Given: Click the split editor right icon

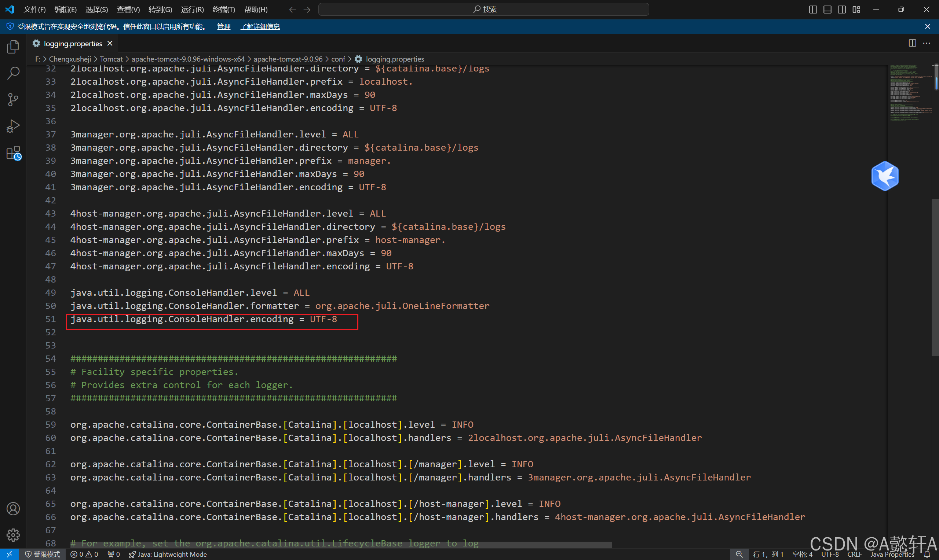Looking at the screenshot, I should pyautogui.click(x=912, y=43).
